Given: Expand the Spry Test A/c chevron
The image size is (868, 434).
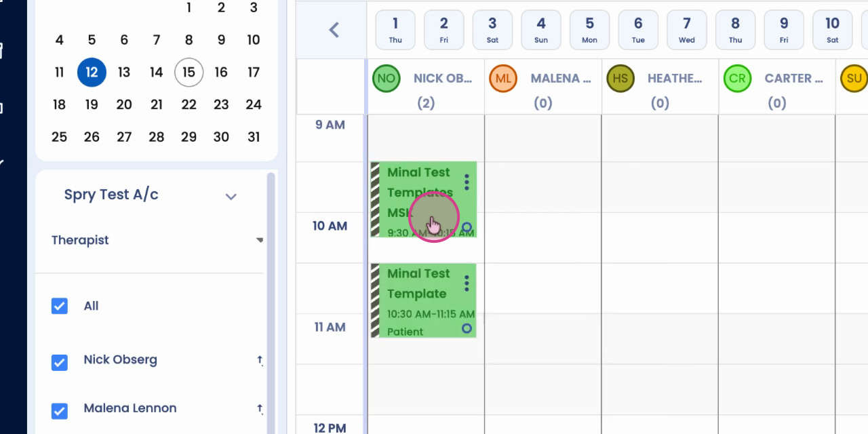Looking at the screenshot, I should (x=231, y=197).
